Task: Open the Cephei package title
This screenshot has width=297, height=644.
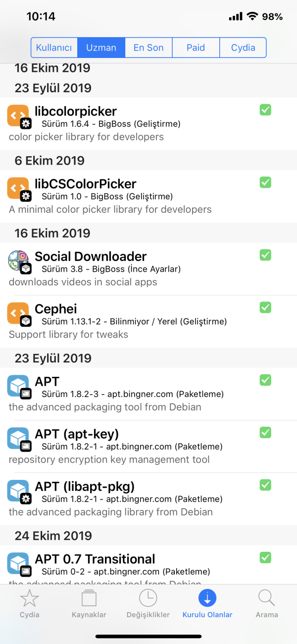Action: (56, 309)
